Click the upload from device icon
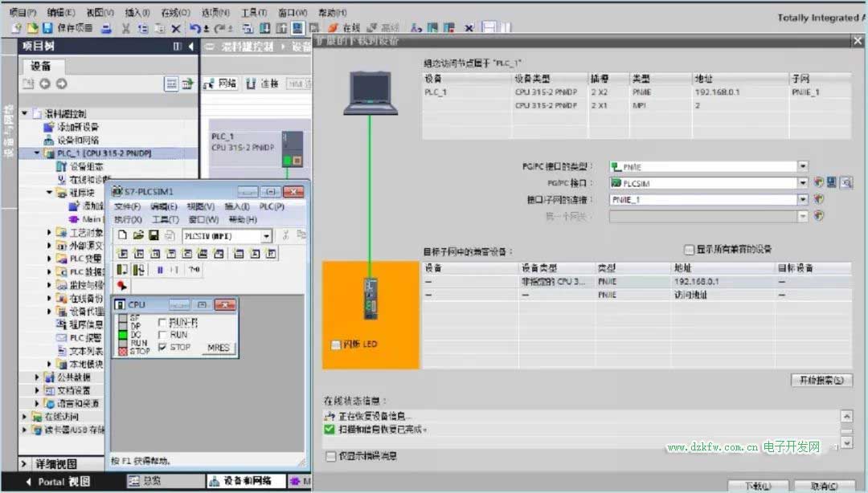 pos(281,27)
